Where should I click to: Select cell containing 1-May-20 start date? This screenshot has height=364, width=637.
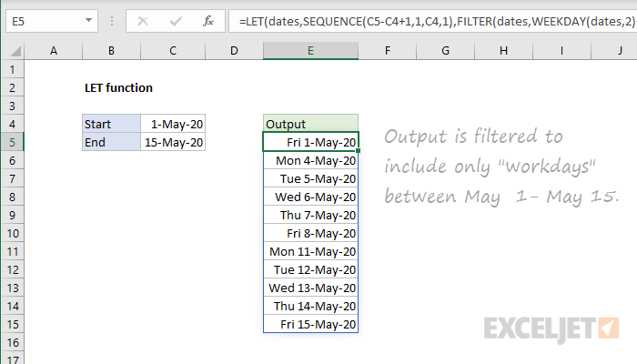(173, 124)
